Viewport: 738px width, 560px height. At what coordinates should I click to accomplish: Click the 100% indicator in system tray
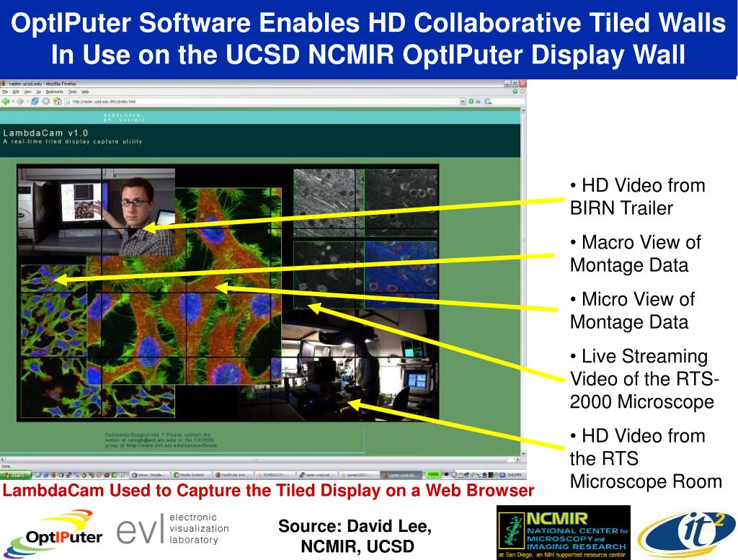434,475
